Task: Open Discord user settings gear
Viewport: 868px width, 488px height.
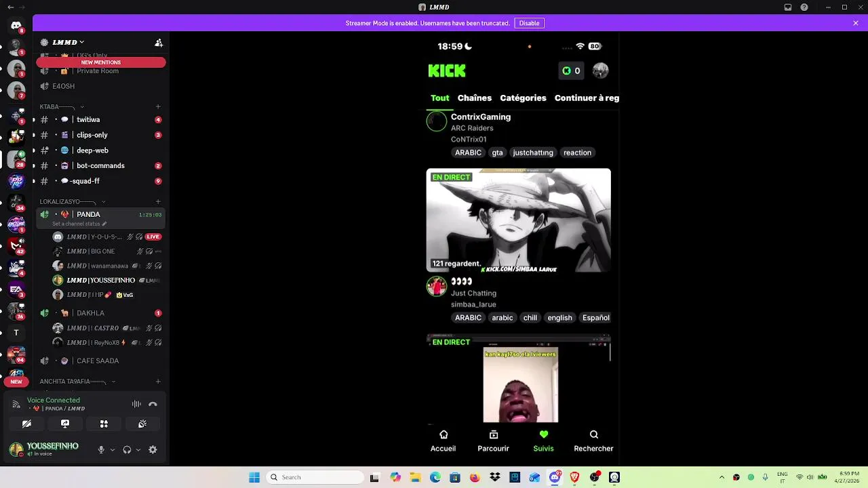Action: [x=153, y=449]
